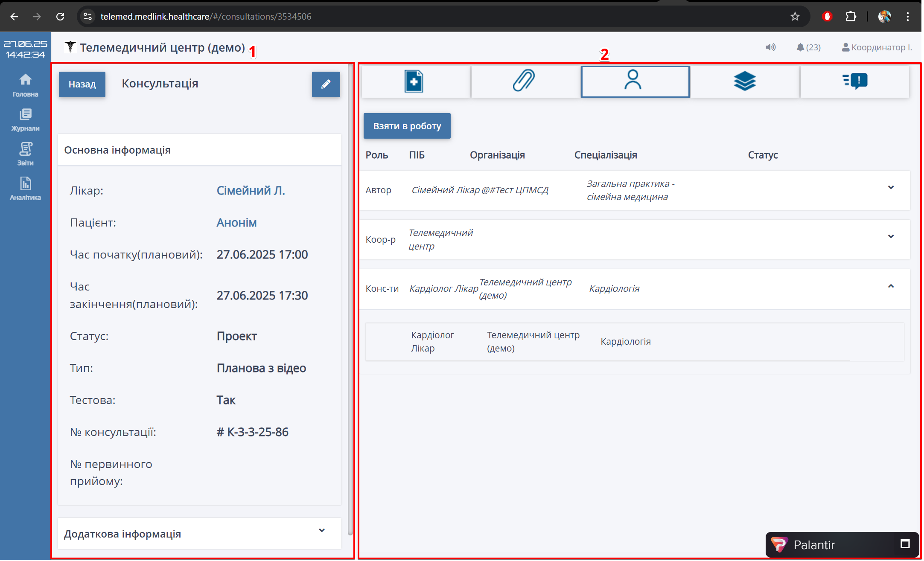Click the Назад back button
924x561 pixels.
82,84
